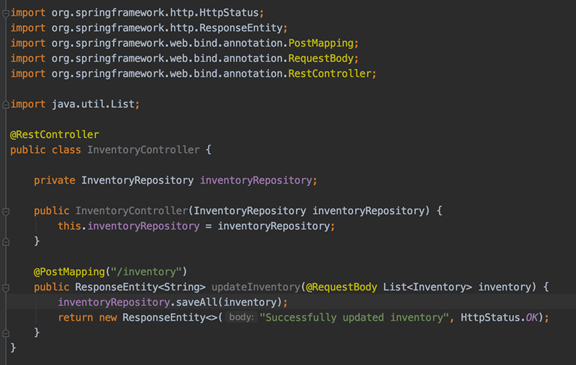Screen dimensions: 576x365
Task: Click ResponseEntity in the http.ResponseEntity import line
Action: point(241,28)
